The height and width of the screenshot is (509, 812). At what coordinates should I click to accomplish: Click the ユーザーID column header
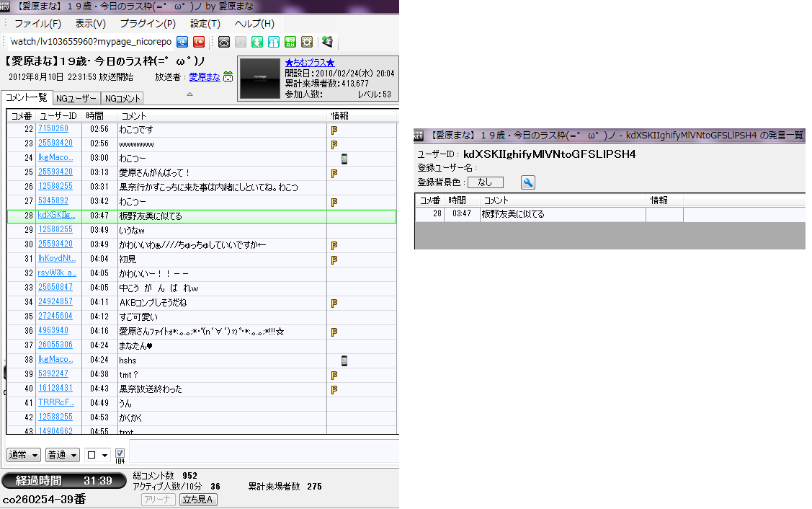(x=58, y=116)
